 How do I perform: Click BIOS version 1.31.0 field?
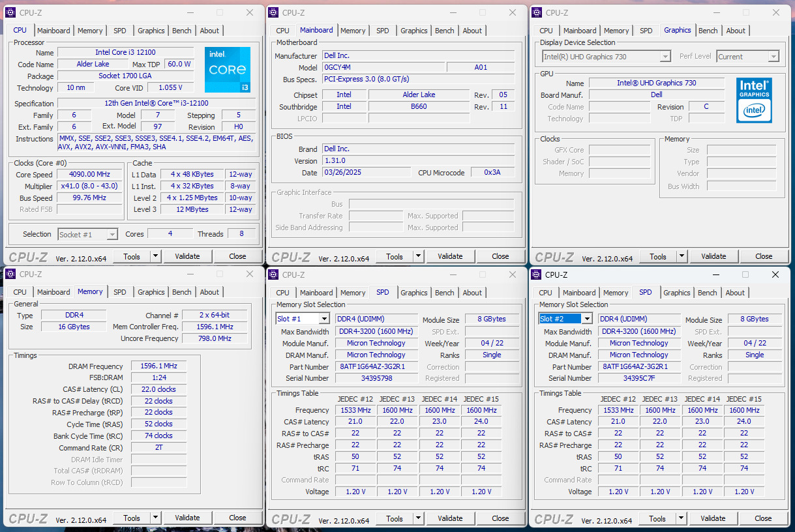coord(418,160)
